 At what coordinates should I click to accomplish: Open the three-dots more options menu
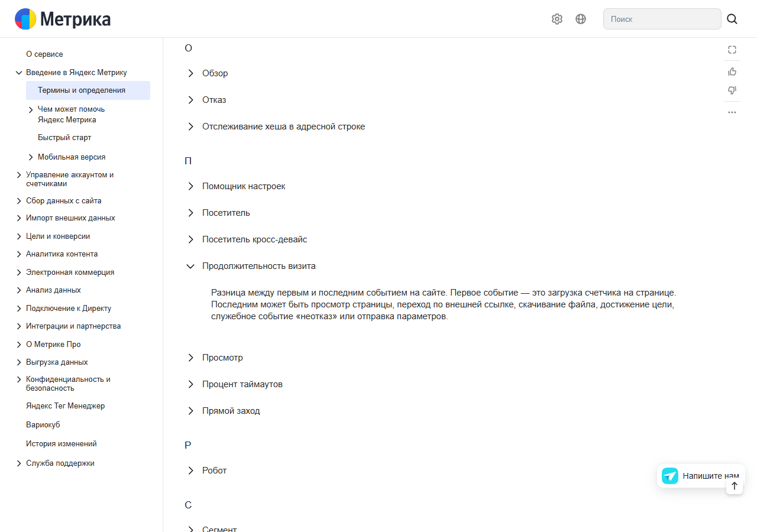point(732,112)
